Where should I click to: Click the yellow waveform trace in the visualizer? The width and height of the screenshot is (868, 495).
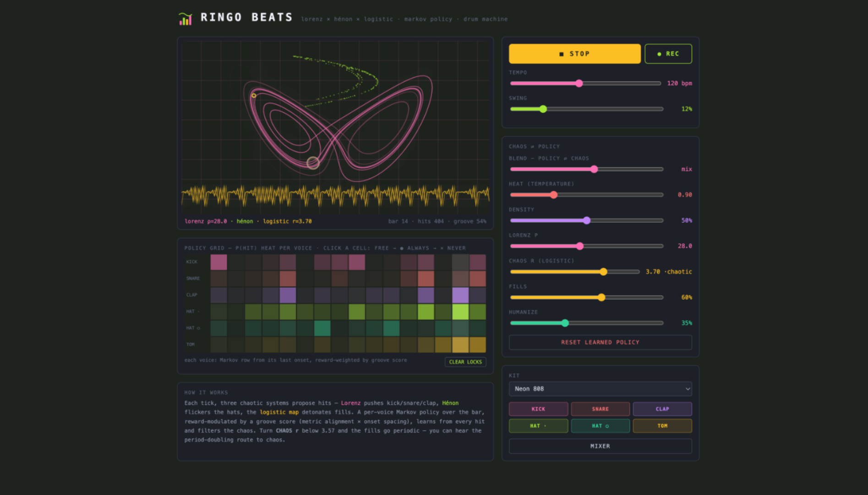(335, 196)
